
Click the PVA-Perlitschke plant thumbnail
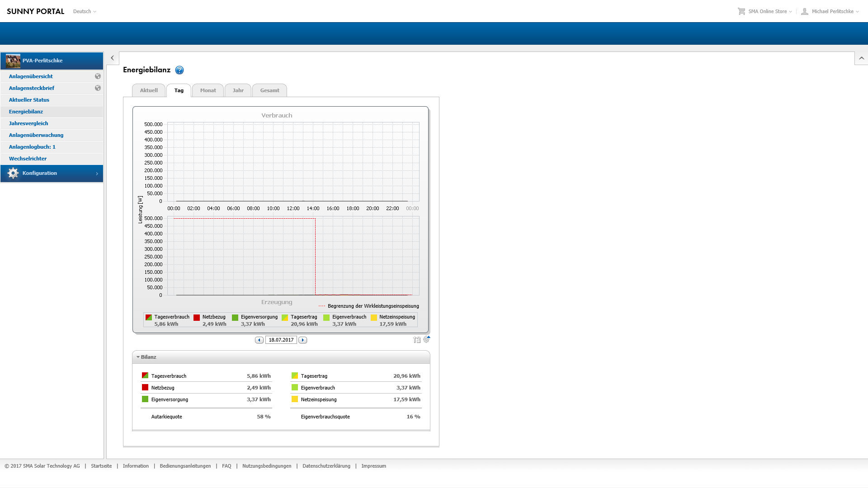click(x=13, y=61)
